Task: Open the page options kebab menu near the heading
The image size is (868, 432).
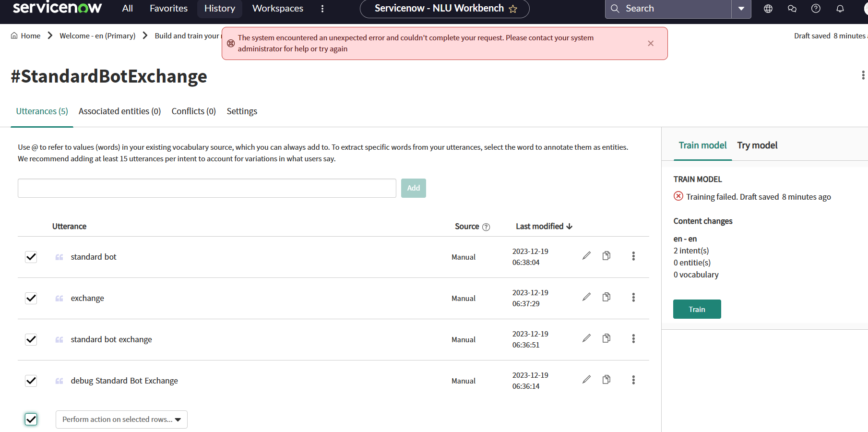Action: click(863, 75)
